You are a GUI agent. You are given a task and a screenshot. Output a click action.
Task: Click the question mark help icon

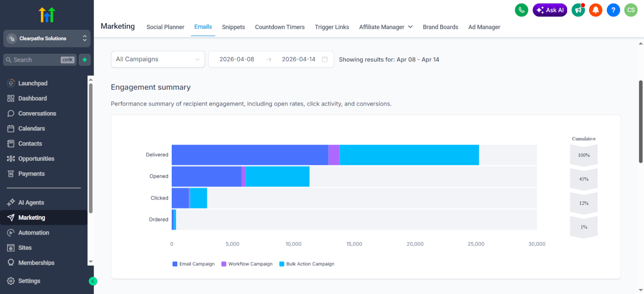click(x=613, y=10)
